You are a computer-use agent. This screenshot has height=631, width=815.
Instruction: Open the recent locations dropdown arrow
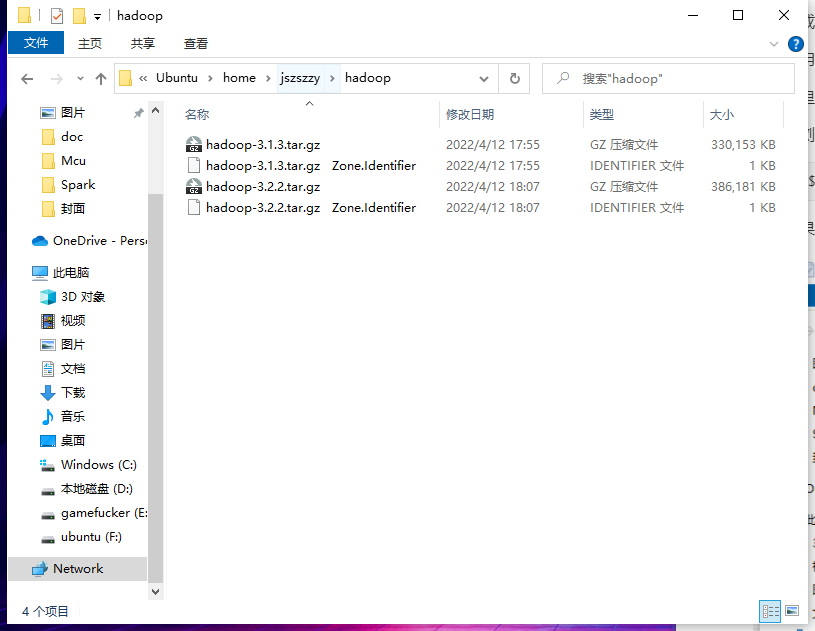[x=80, y=78]
